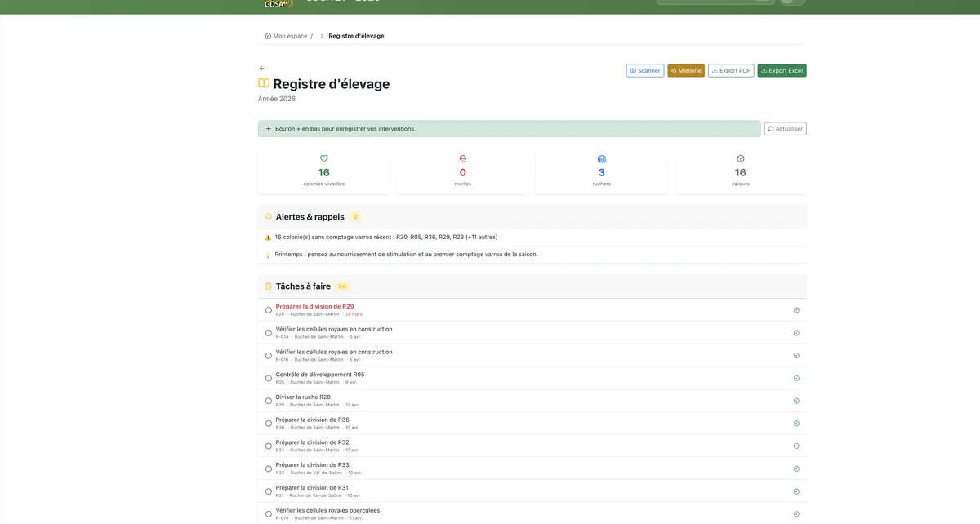Click the bell icon in Alertes & rappels header

point(268,215)
